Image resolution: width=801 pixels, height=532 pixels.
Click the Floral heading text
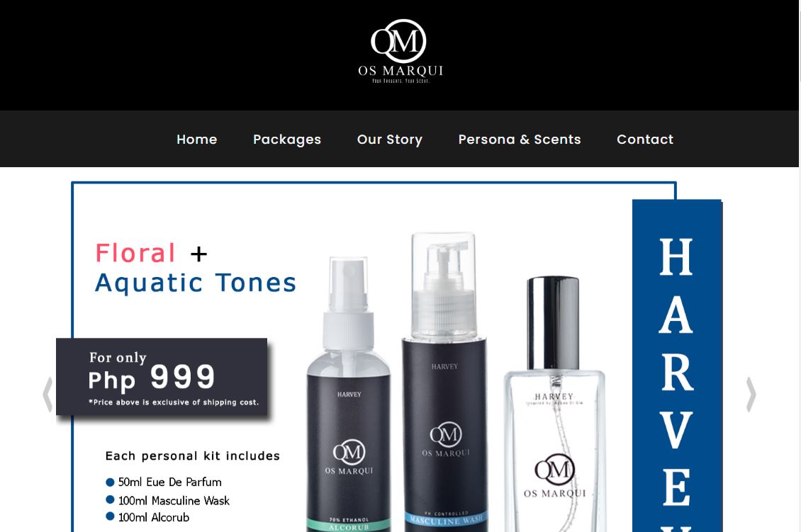coord(135,253)
